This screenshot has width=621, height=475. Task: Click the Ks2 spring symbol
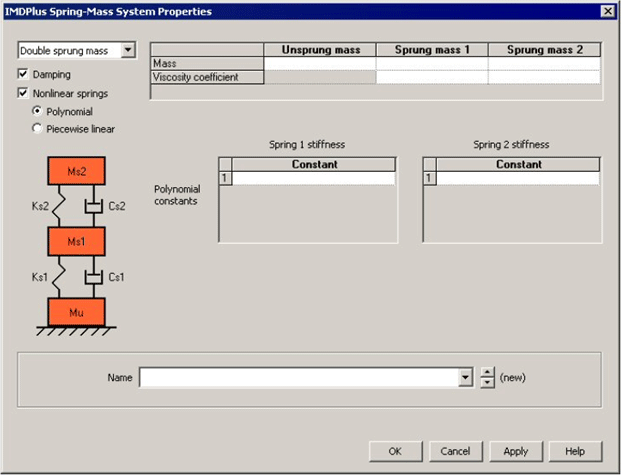(59, 206)
